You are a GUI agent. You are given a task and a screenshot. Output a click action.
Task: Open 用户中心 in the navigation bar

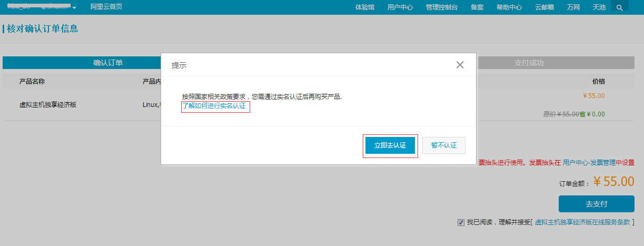(400, 7)
